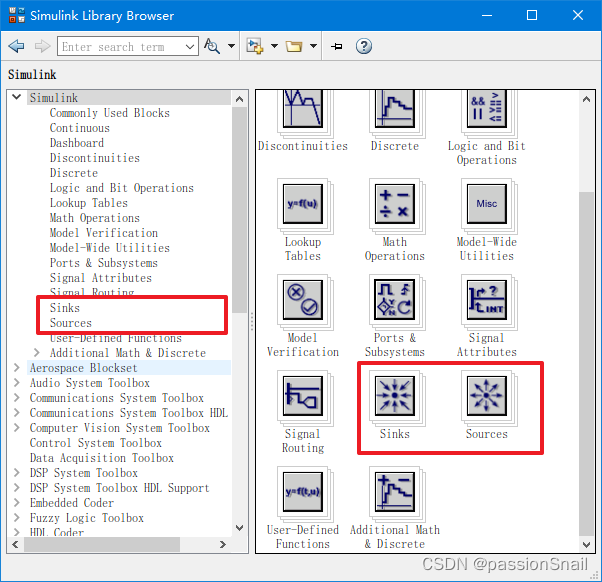Expand the Fuzzy Logic Toolbox node

pos(17,517)
